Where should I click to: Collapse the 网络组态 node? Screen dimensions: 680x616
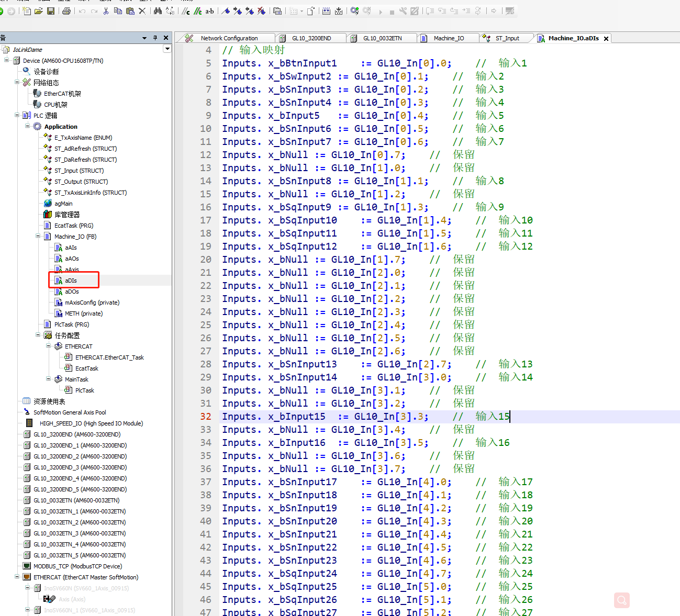point(17,83)
